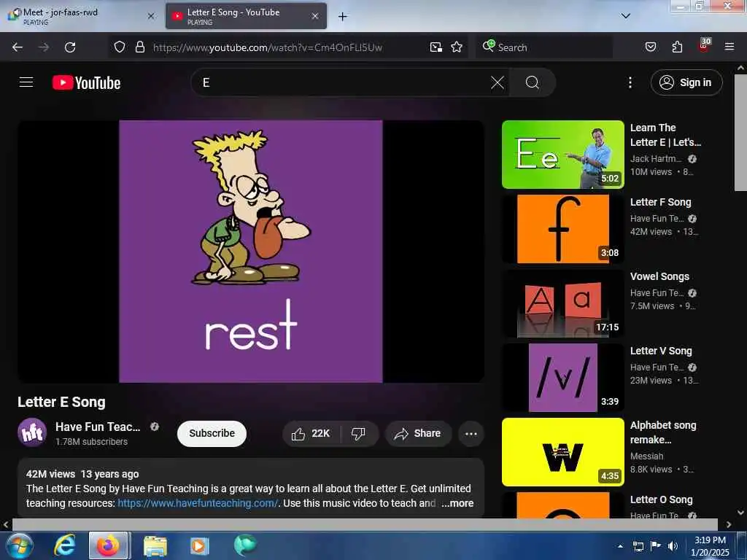This screenshot has height=560, width=747.
Task: Open the Firefox extensions puzzle icon
Action: 677,47
